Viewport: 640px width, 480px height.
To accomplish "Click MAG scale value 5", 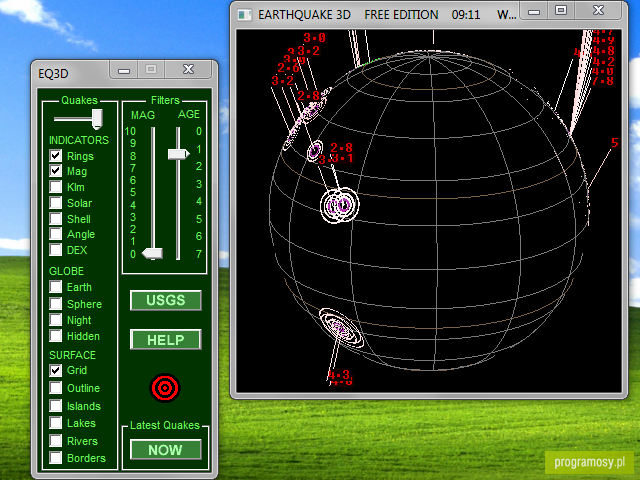I will (x=133, y=192).
